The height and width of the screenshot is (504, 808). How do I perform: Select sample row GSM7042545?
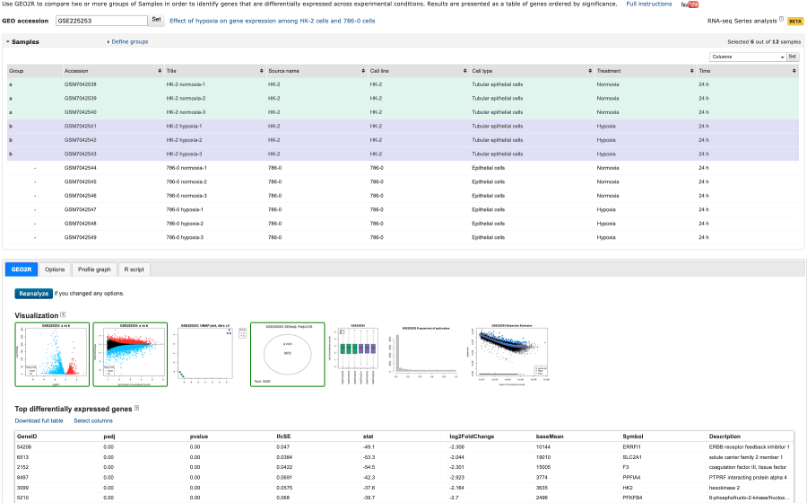[x=403, y=182]
